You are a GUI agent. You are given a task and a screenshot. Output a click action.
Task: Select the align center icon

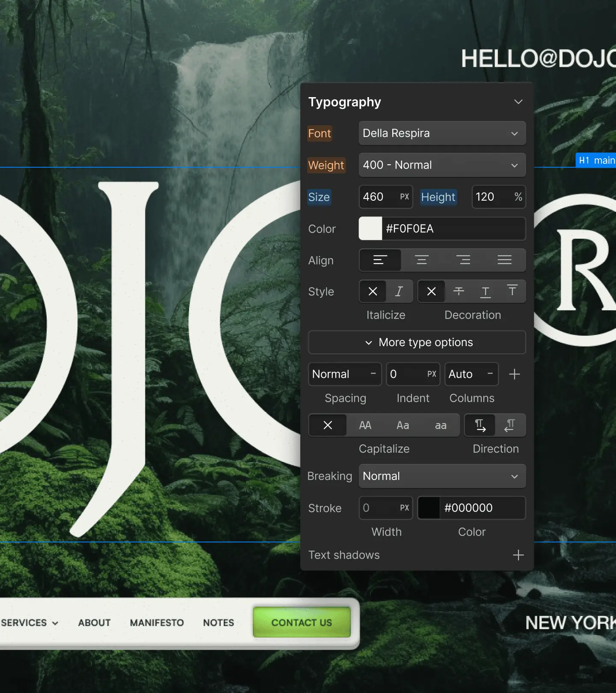(421, 260)
